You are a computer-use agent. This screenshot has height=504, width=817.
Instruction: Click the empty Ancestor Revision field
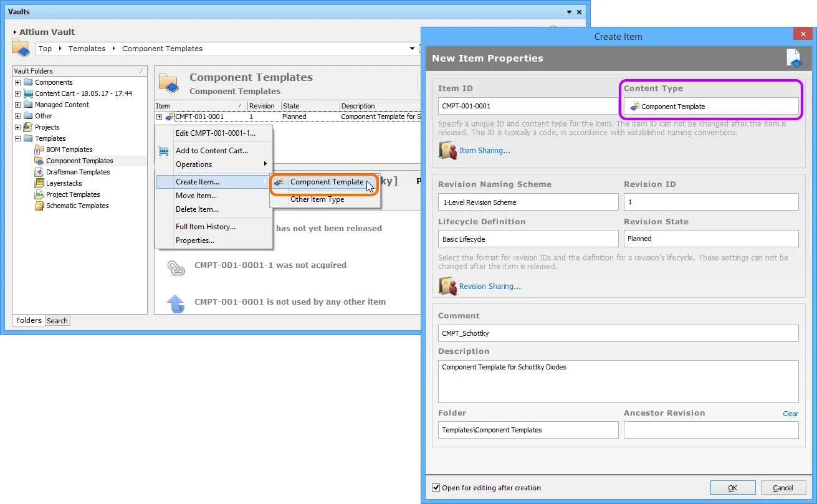[x=711, y=430]
